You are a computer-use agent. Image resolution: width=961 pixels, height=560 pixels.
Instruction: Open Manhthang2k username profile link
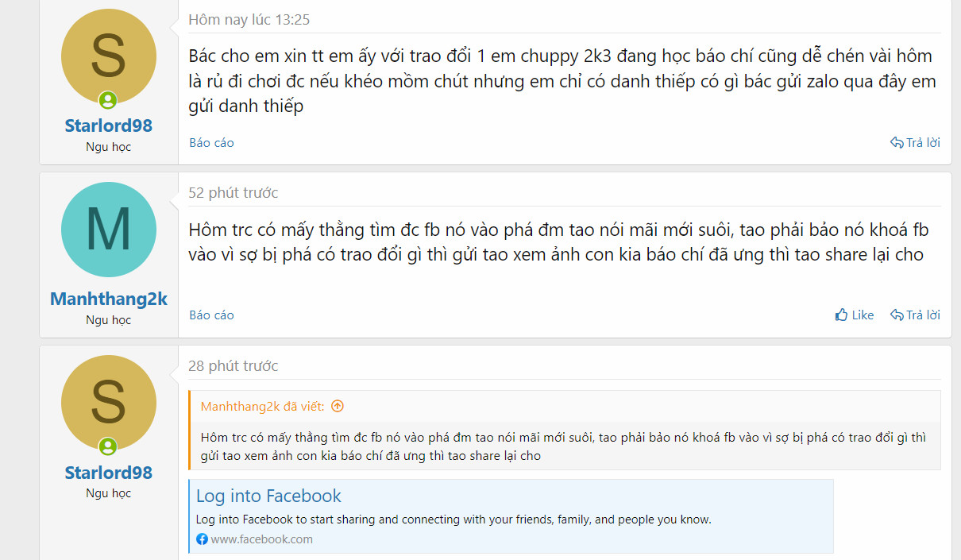tap(109, 299)
